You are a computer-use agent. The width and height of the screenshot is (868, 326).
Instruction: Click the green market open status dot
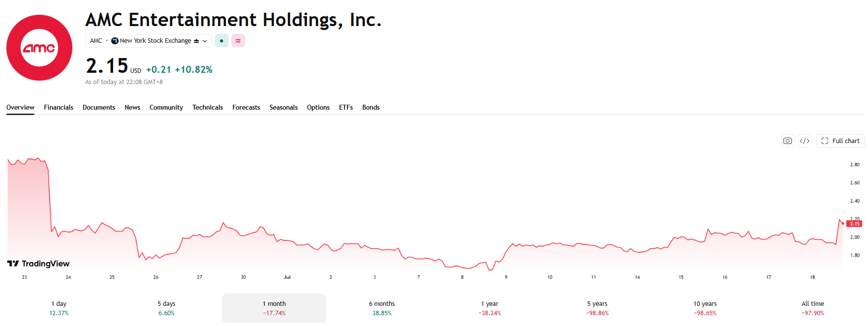(221, 41)
